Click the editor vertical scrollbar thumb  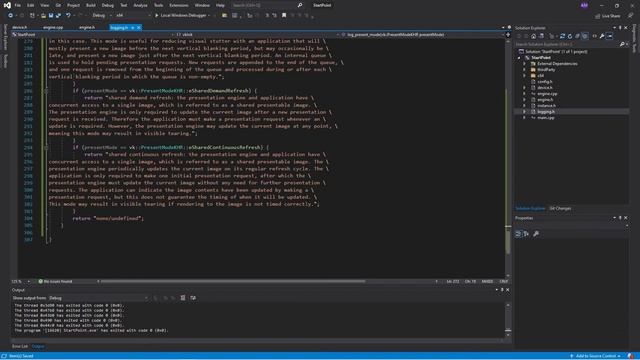508,241
